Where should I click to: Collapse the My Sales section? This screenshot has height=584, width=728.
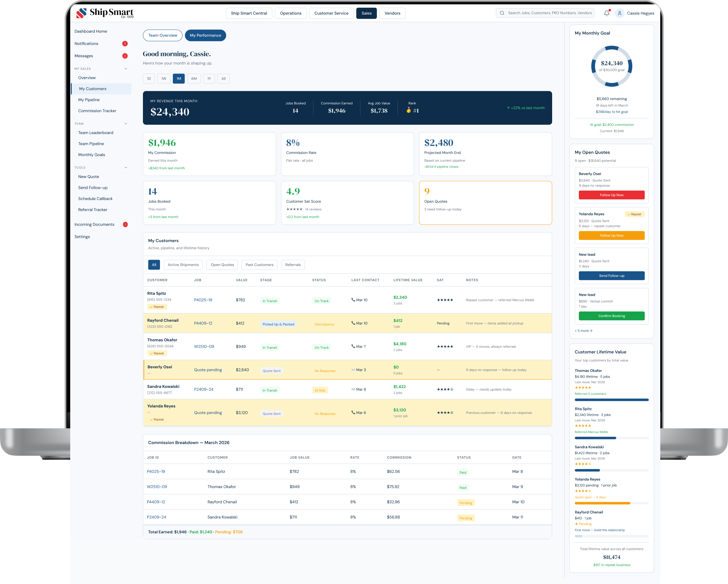(126, 69)
